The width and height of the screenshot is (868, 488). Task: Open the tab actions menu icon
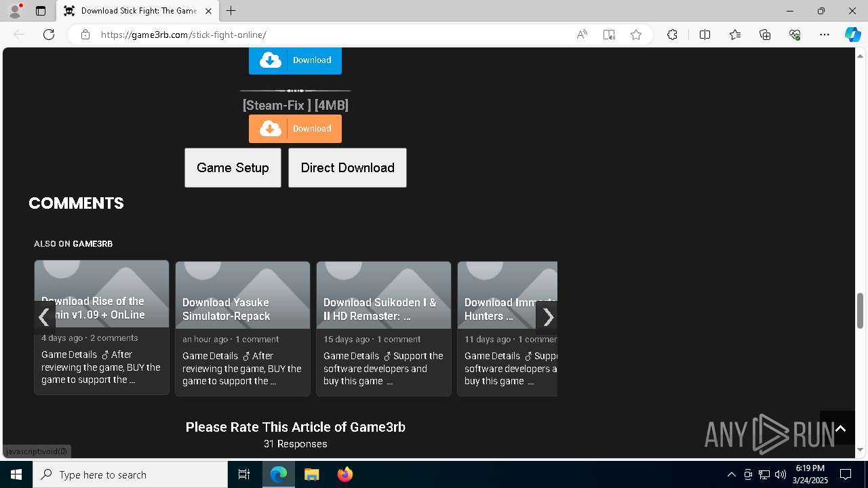pyautogui.click(x=41, y=11)
